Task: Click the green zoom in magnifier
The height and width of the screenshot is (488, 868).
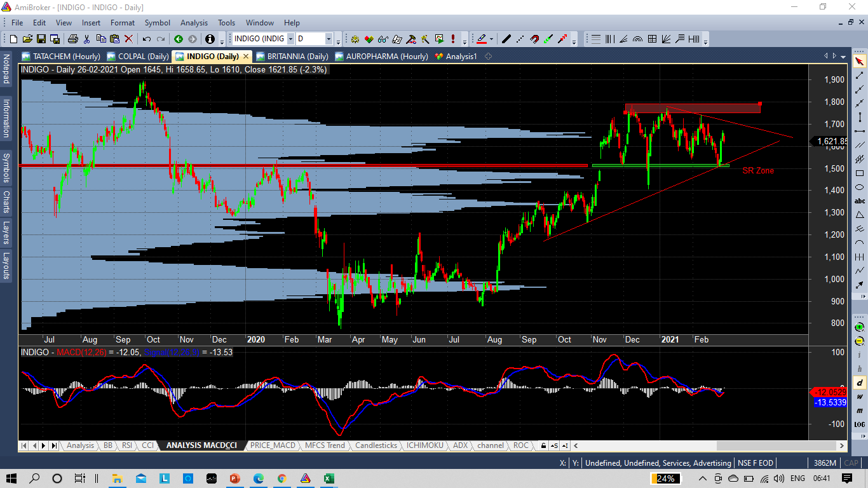Action: (860, 327)
